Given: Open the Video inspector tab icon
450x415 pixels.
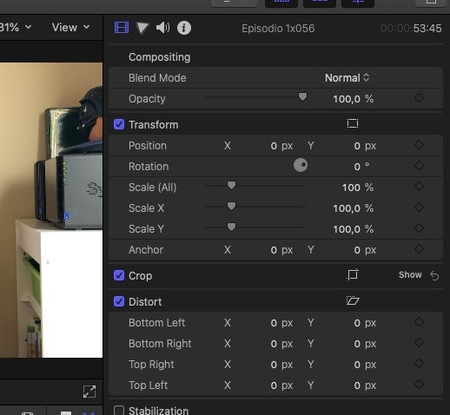Looking at the screenshot, I should 122,27.
